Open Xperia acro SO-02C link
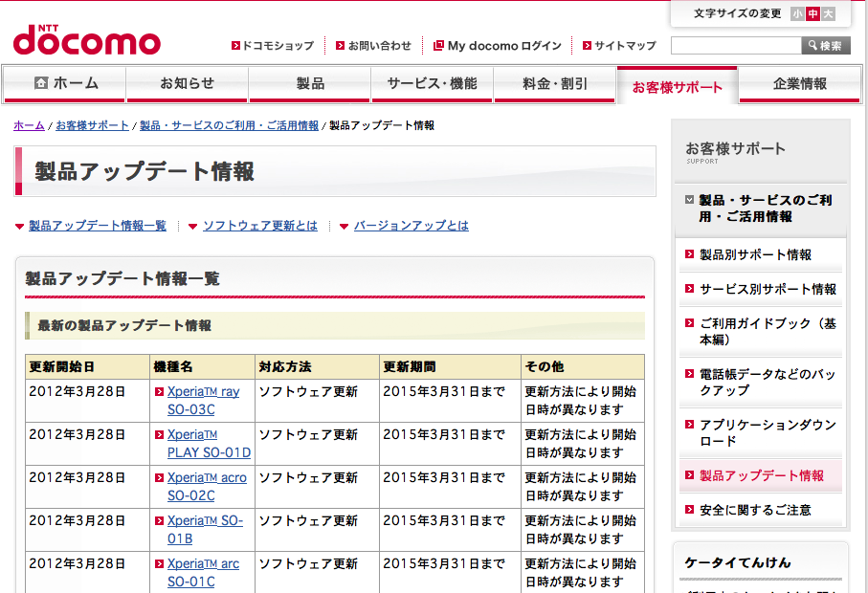The height and width of the screenshot is (593, 868). click(x=207, y=487)
